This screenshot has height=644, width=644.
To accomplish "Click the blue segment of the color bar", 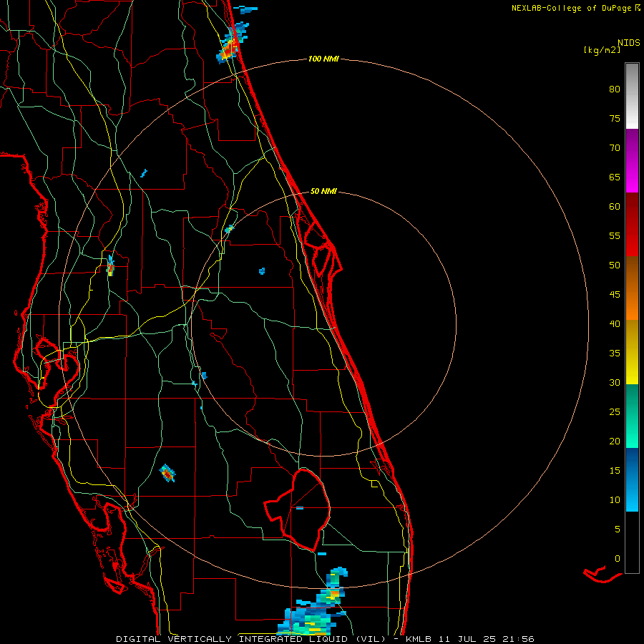I will 632,479.
